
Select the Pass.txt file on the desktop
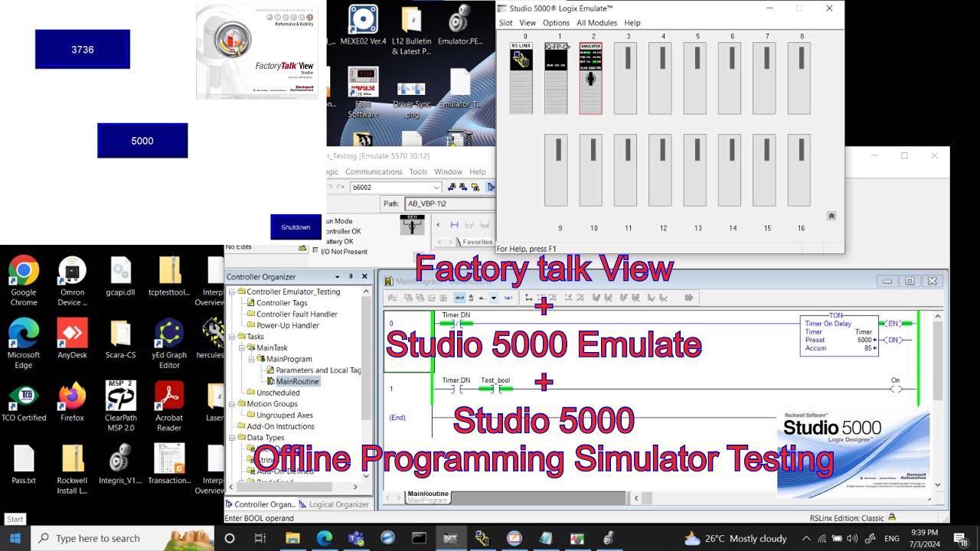click(x=24, y=465)
